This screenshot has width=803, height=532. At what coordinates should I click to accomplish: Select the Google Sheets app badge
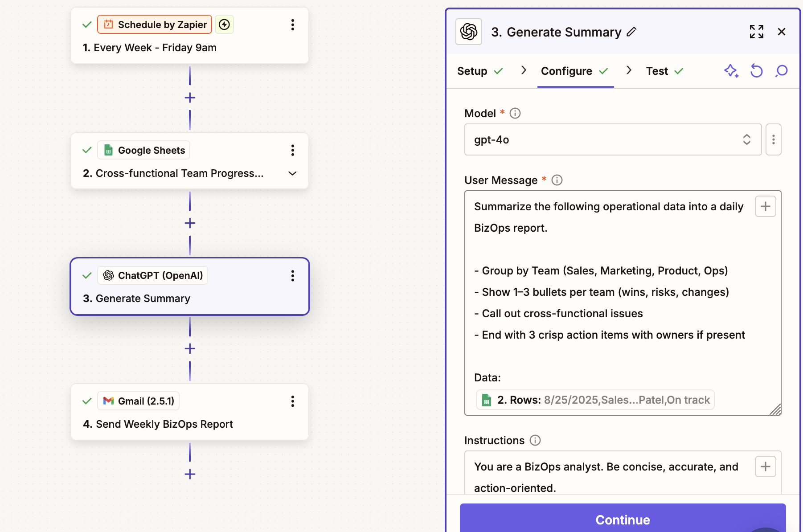(144, 150)
